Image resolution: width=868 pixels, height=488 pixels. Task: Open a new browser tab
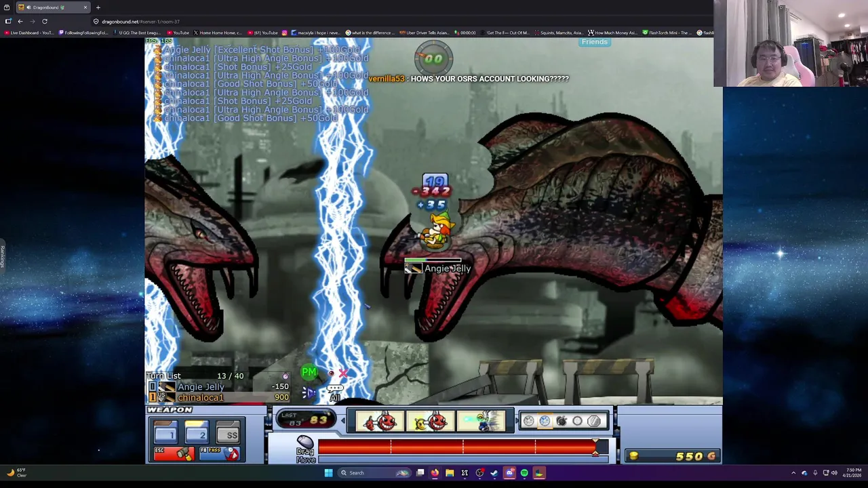click(x=98, y=7)
